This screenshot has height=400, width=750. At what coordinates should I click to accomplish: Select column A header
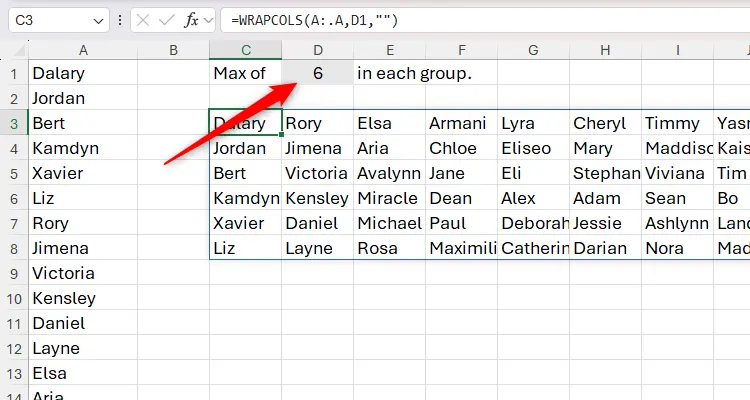pos(82,50)
